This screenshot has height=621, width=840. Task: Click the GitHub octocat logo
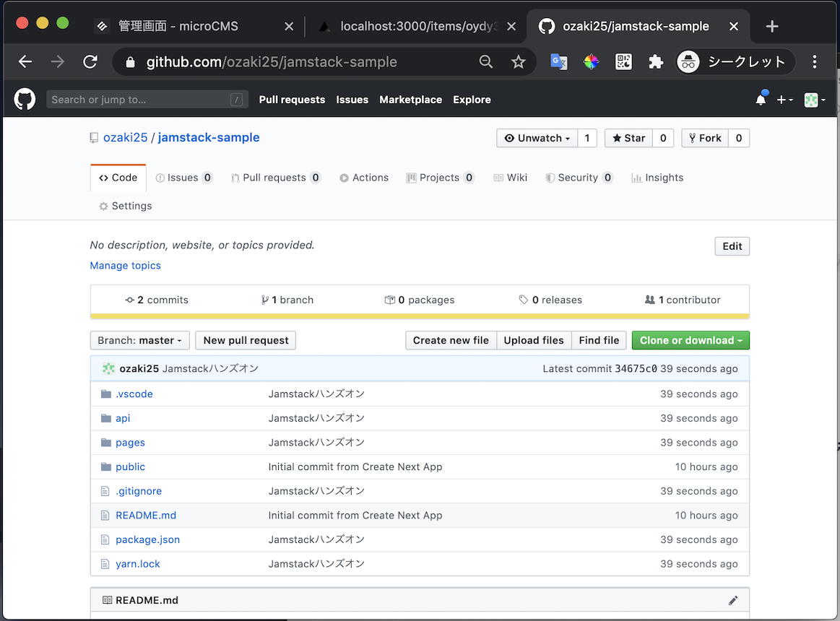[x=25, y=100]
